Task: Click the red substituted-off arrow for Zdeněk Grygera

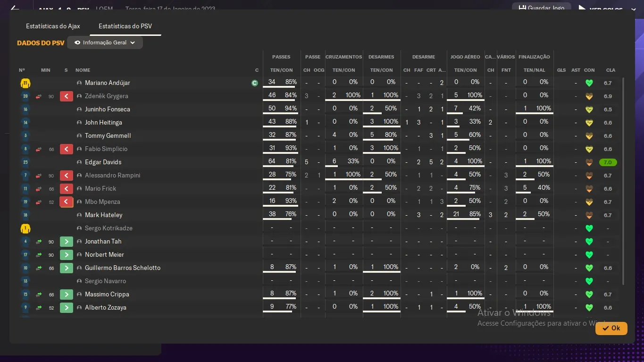Action: pos(67,96)
